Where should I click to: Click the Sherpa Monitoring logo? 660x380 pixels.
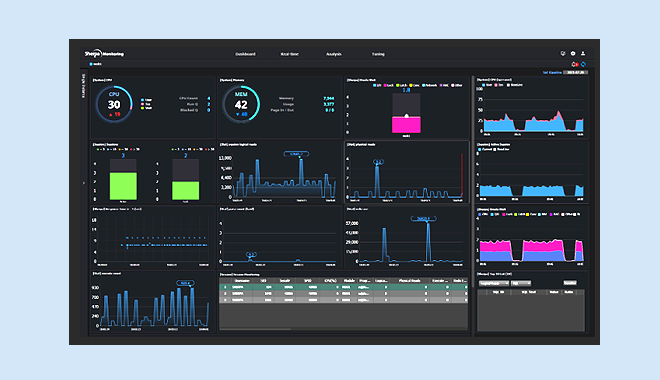[104, 53]
